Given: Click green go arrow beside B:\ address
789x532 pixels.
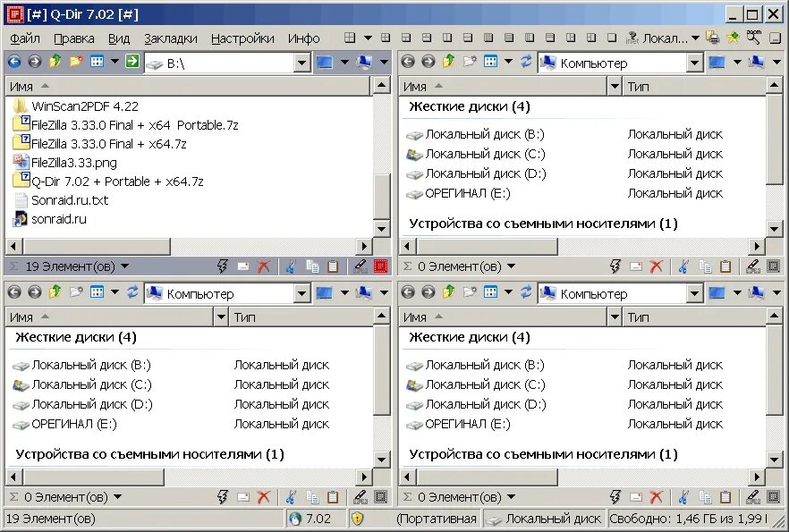Looking at the screenshot, I should [132, 62].
